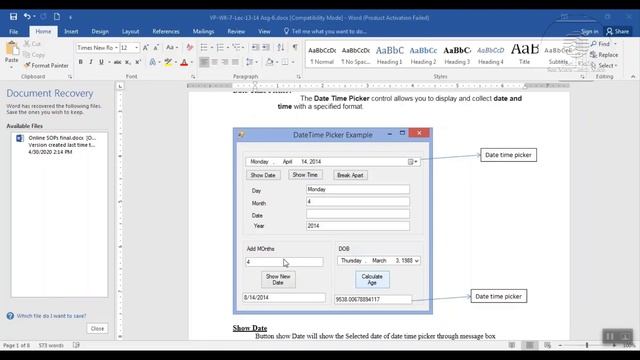Click the Decrease Indent icon
Viewport: 640px width, 360px height.
[x=256, y=48]
